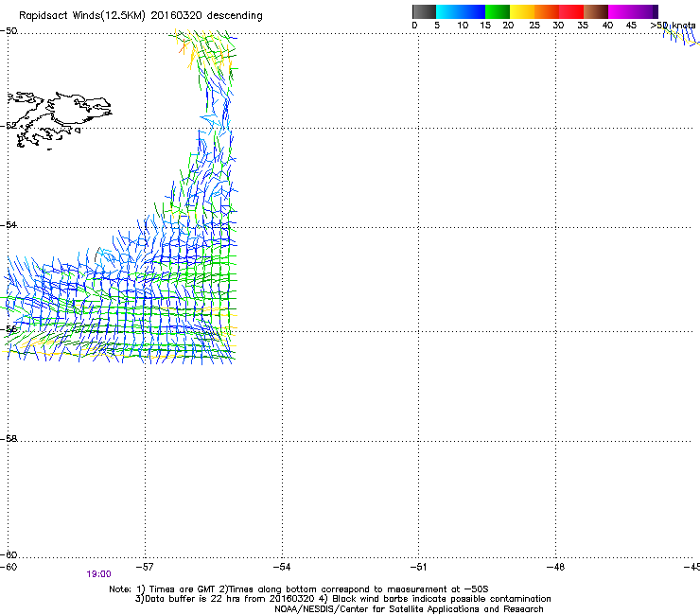Click the legend label '25'
The width and height of the screenshot is (700, 615).
534,26
